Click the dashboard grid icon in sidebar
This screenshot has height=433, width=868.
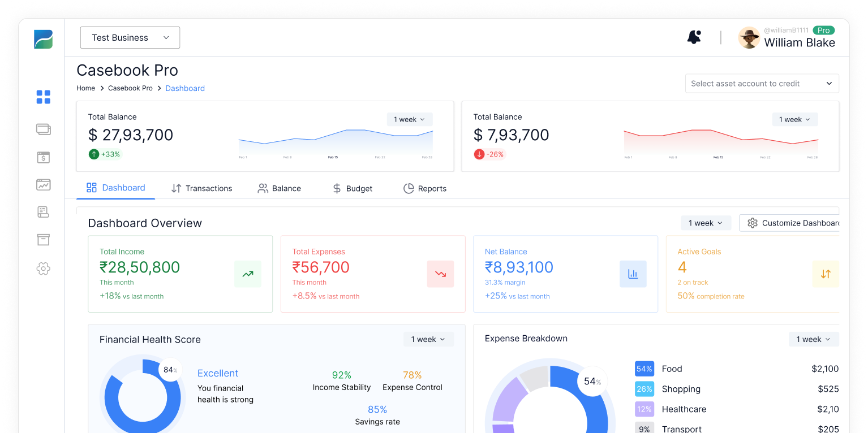click(44, 97)
